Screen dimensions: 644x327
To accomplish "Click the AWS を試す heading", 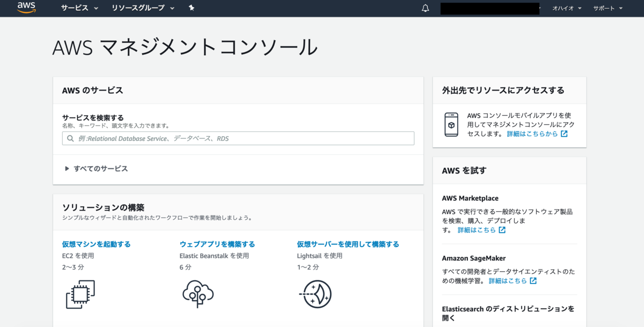I will 464,170.
